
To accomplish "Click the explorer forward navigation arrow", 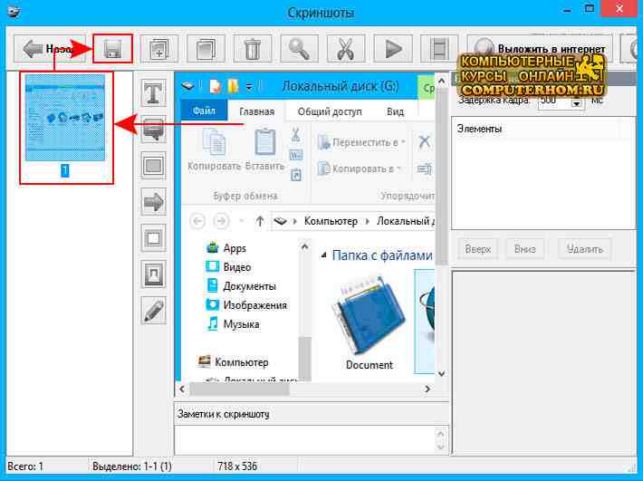I will 221,221.
